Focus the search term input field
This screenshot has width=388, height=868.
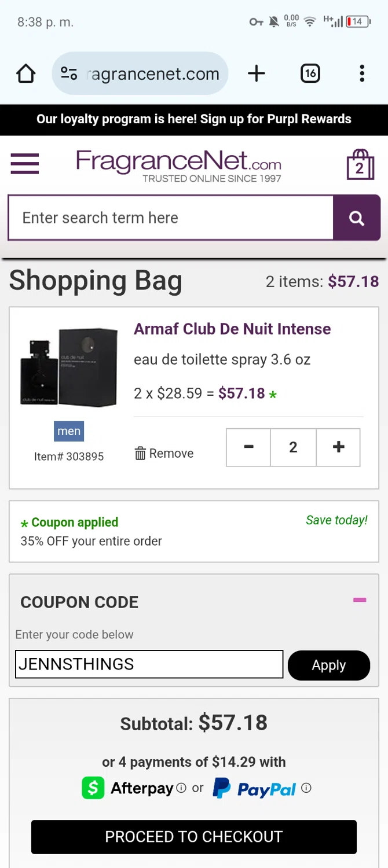(171, 218)
